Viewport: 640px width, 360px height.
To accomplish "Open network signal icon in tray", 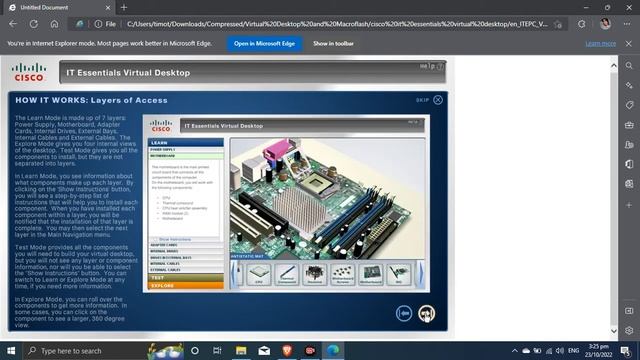I will tap(549, 351).
